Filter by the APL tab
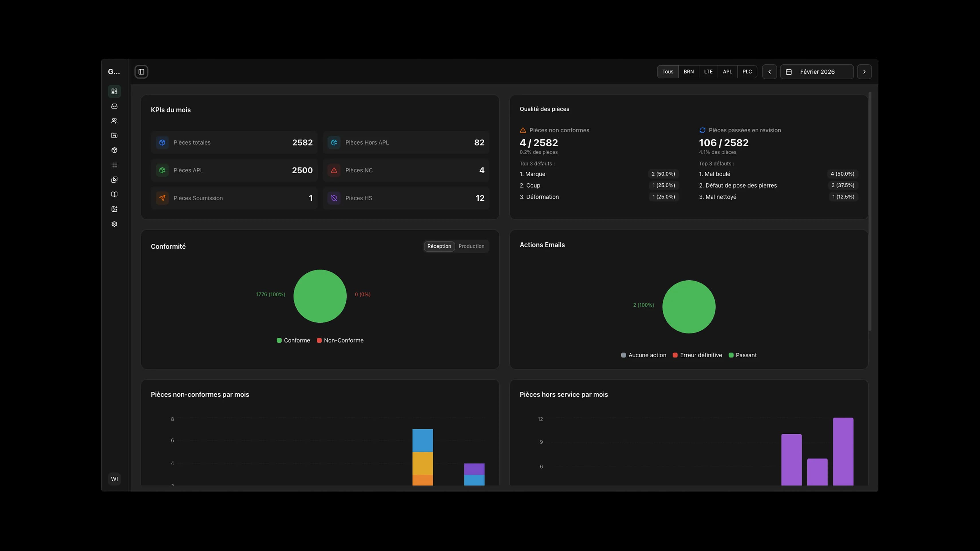This screenshot has height=551, width=980. [727, 72]
